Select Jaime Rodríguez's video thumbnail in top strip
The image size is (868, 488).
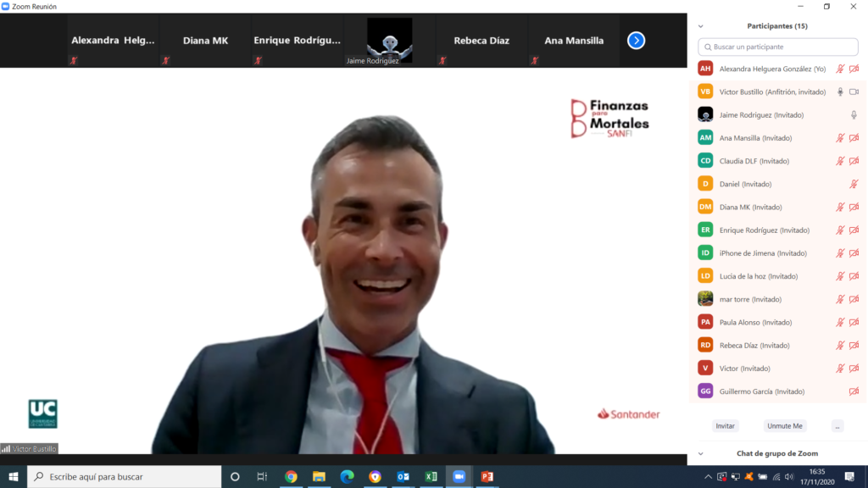389,40
